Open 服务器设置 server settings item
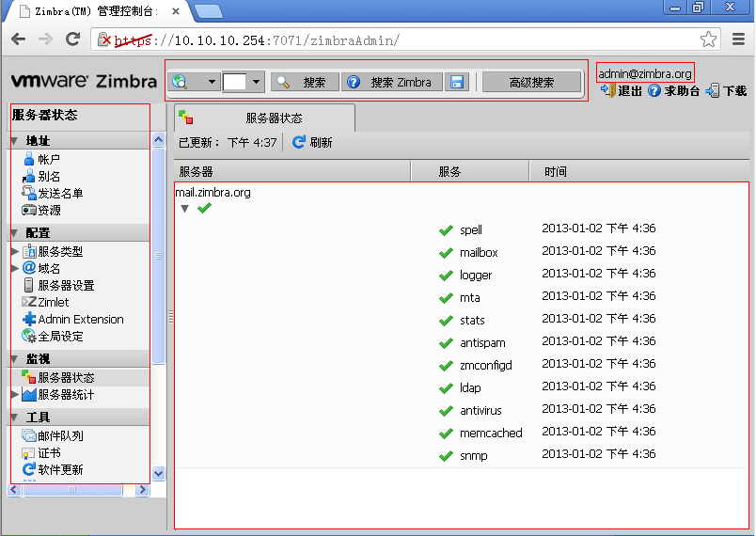Viewport: 756px width, 536px height. coord(58,285)
